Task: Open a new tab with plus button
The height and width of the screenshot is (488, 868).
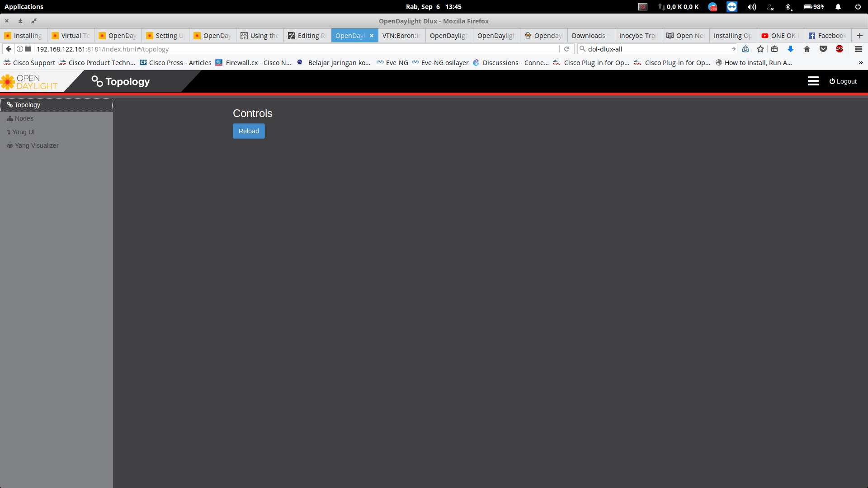Action: [860, 36]
